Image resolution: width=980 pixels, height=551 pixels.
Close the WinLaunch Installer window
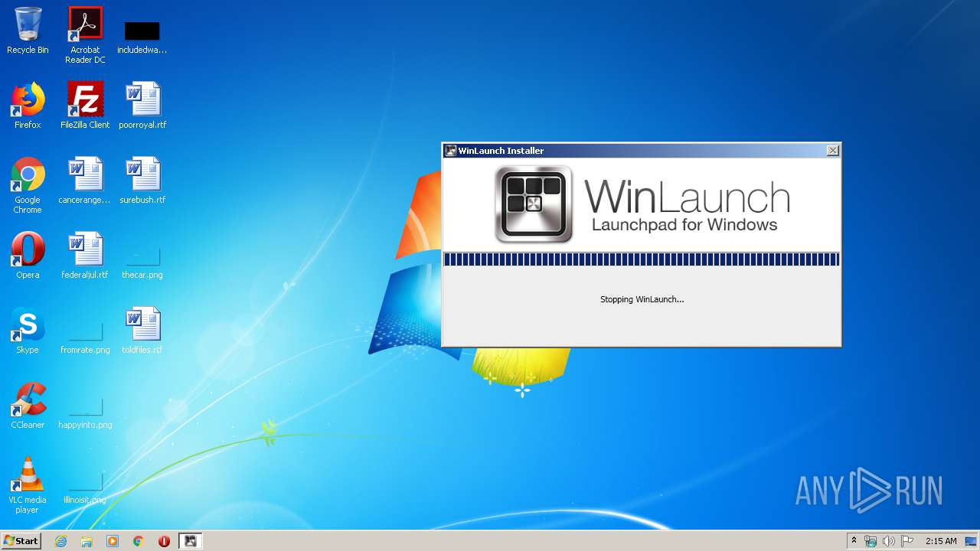pyautogui.click(x=832, y=151)
